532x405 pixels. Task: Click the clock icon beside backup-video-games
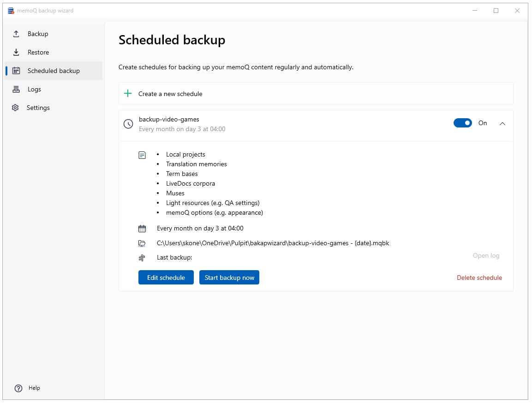(x=128, y=123)
